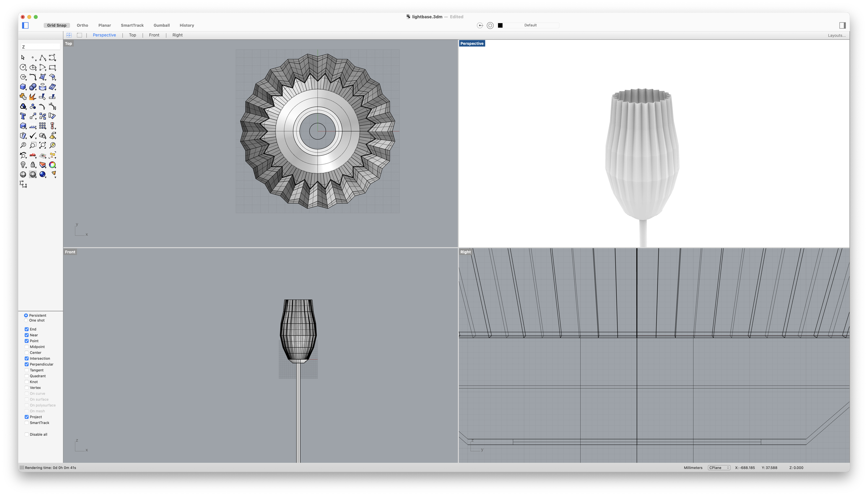Select the Text object tool
868x496 pixels.
coord(23,116)
